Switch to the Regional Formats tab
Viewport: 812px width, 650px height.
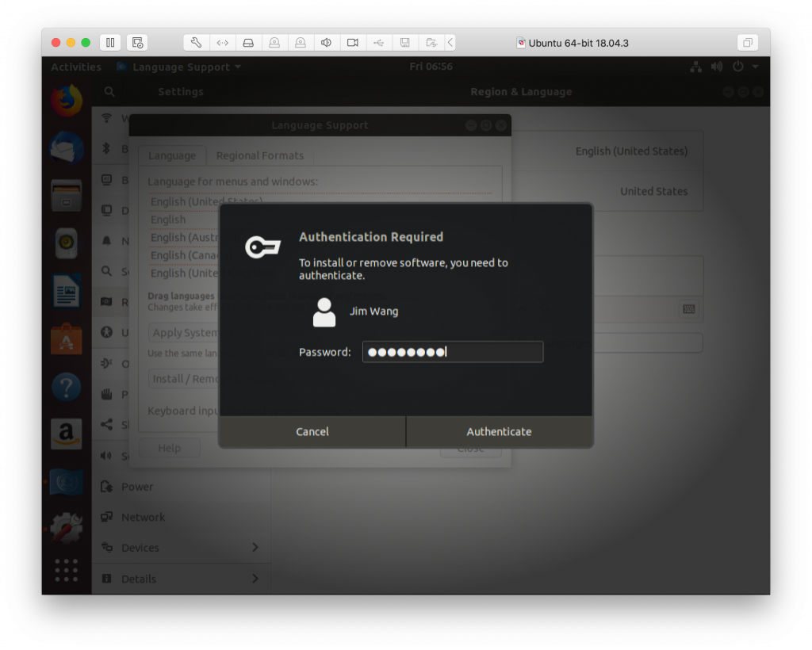[x=259, y=156]
